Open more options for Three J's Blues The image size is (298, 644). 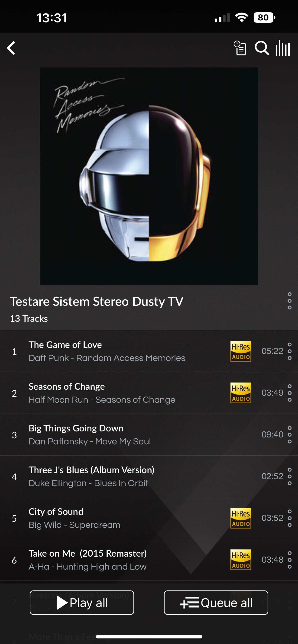289,476
